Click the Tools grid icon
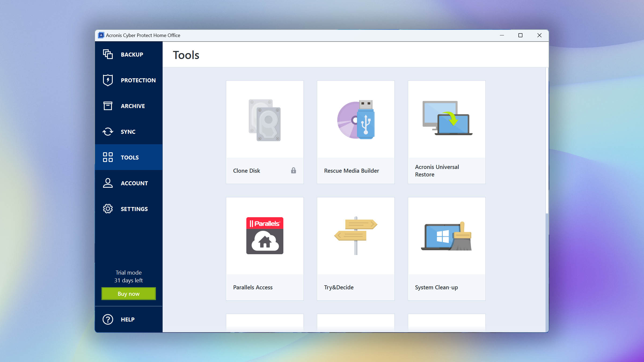Screen dimensions: 644x362 (108, 157)
